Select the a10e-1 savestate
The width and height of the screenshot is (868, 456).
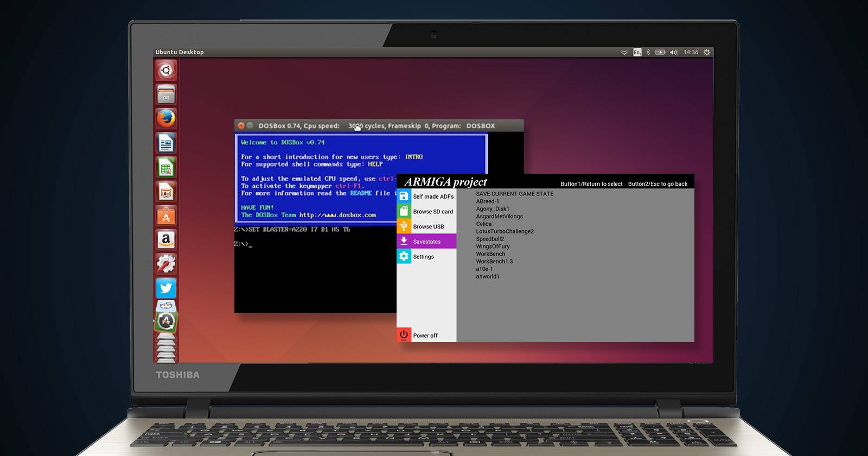[484, 269]
